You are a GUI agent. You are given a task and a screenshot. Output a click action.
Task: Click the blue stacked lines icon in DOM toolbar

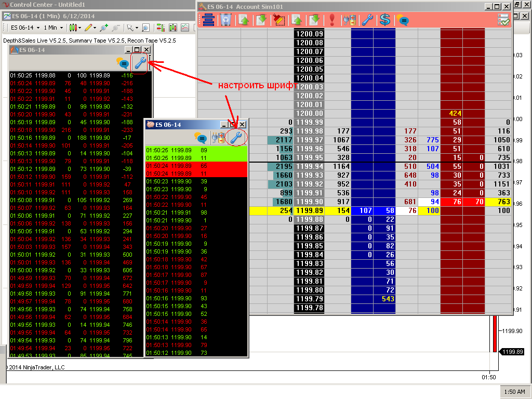pyautogui.click(x=208, y=20)
